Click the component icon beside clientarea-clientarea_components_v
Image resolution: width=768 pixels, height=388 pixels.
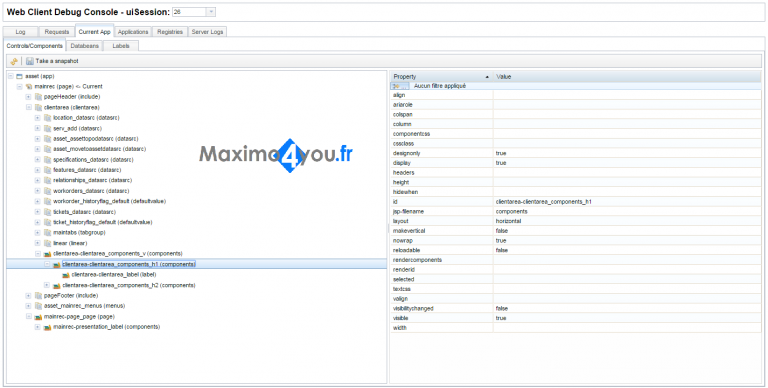pyautogui.click(x=48, y=254)
